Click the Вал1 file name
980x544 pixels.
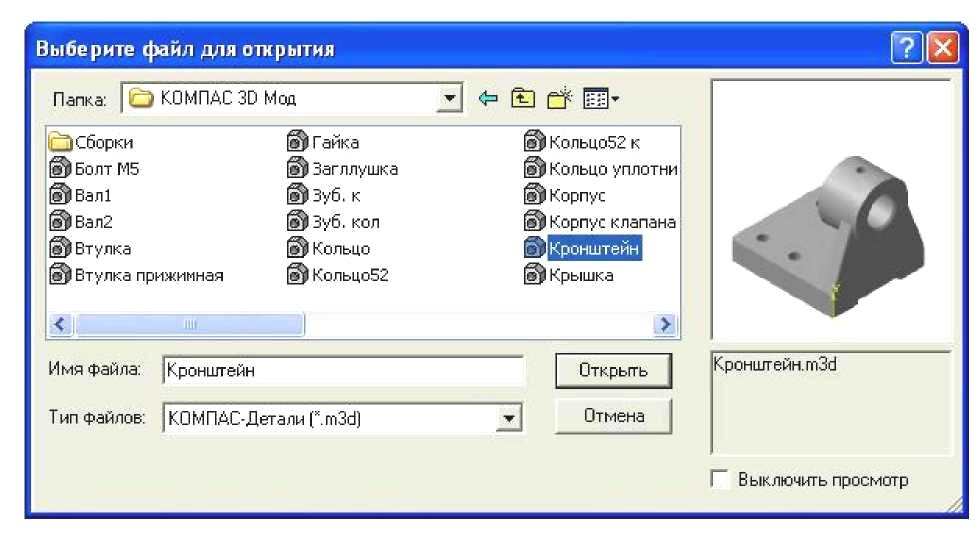(x=93, y=196)
